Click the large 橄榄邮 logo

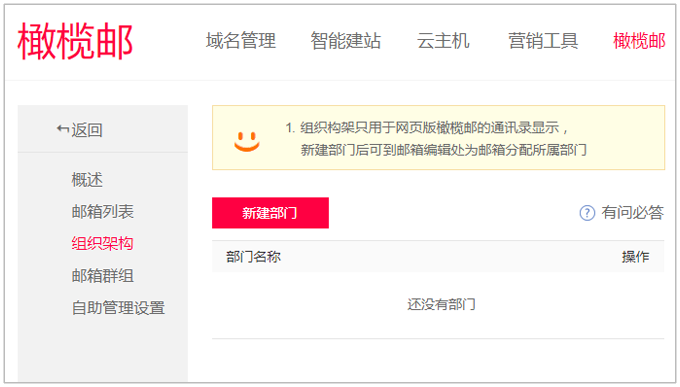click(x=75, y=42)
